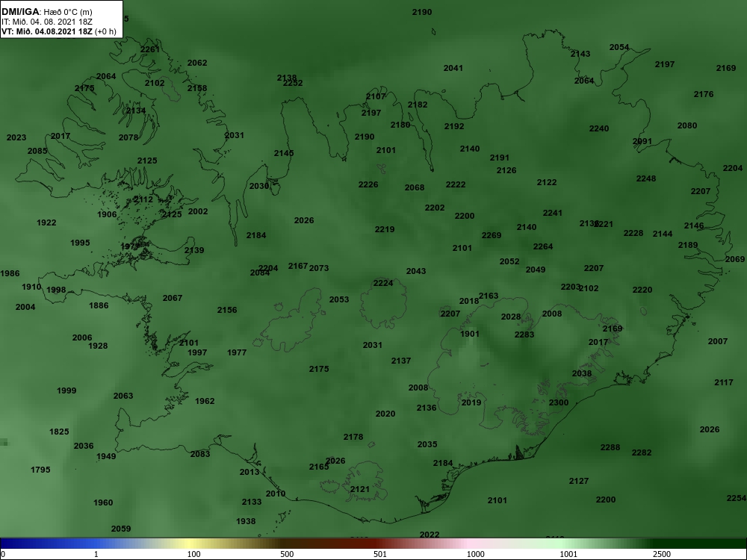The height and width of the screenshot is (560, 747).
Task: Click the map value 2143
Action: point(580,54)
